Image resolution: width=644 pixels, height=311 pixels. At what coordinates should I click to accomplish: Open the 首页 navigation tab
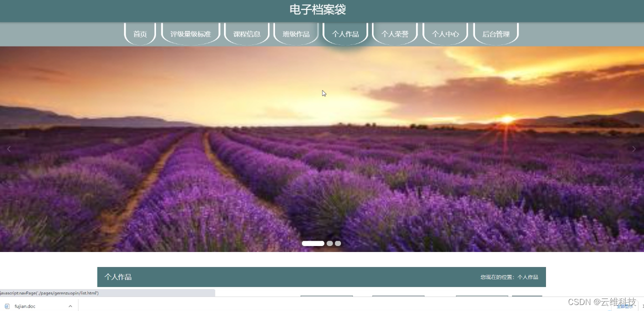[x=140, y=34]
